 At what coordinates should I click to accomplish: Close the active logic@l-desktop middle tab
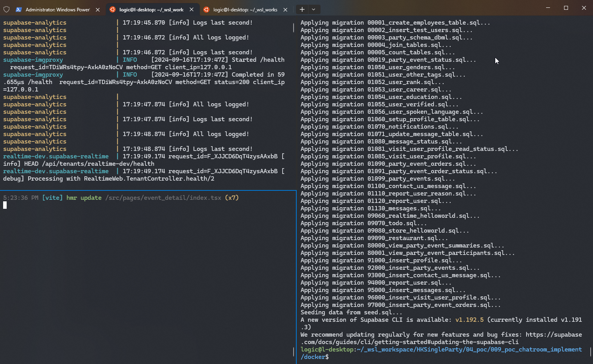(x=192, y=10)
